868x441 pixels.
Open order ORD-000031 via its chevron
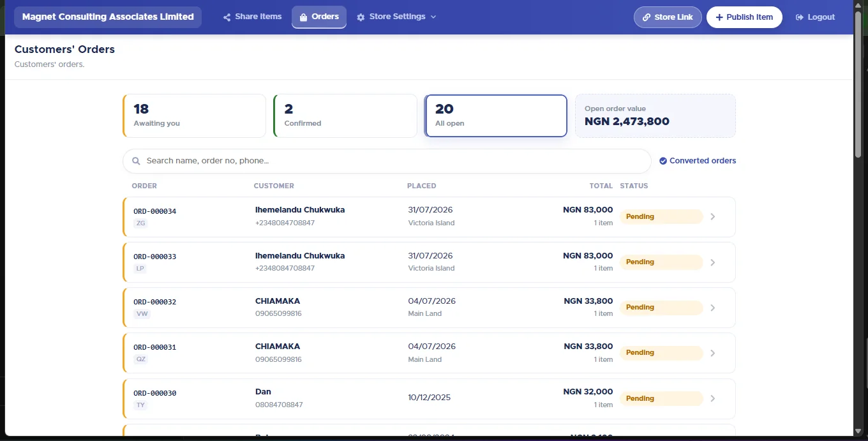pyautogui.click(x=713, y=353)
